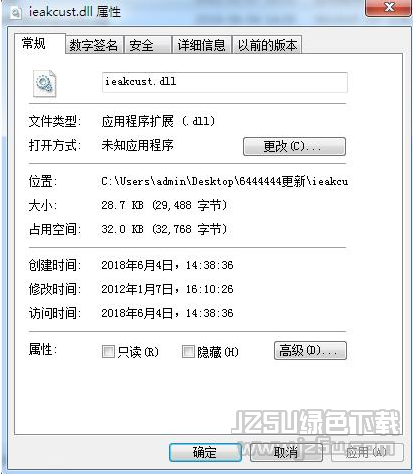The width and height of the screenshot is (413, 474).
Task: Open the 数字签名 tab
Action: click(x=94, y=45)
